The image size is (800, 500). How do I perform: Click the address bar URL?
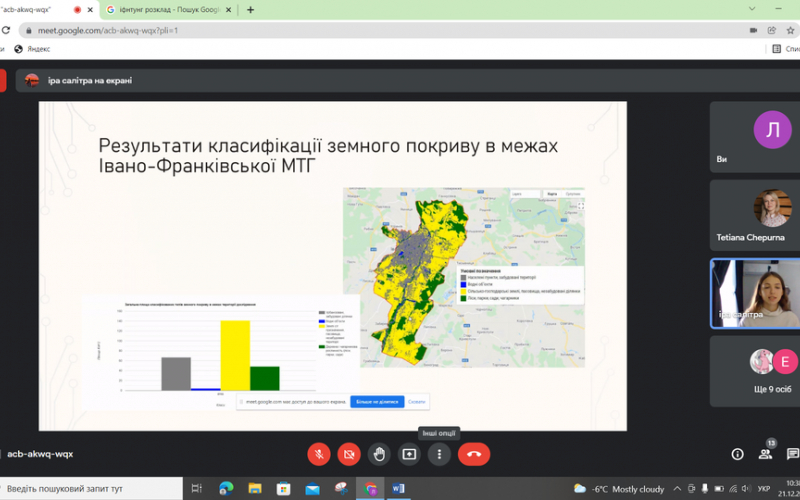click(108, 30)
